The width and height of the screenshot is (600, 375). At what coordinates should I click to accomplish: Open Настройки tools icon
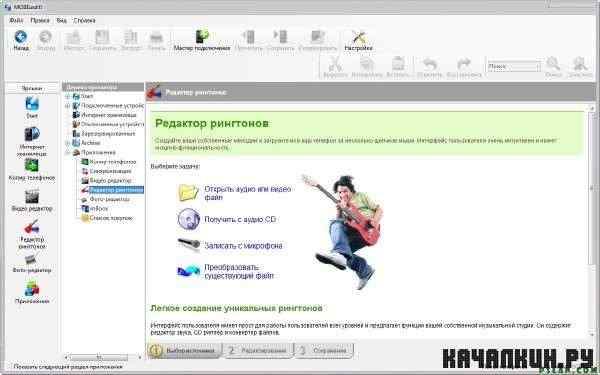tap(358, 40)
